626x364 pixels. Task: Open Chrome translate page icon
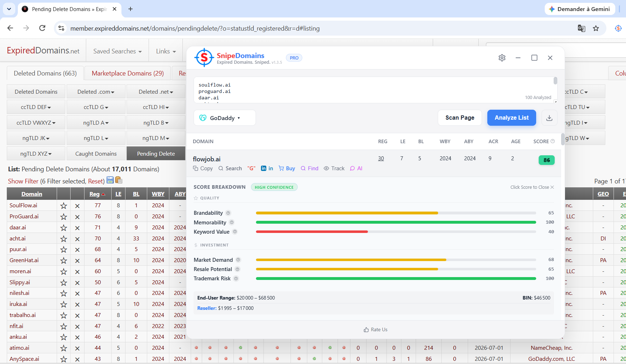[581, 28]
